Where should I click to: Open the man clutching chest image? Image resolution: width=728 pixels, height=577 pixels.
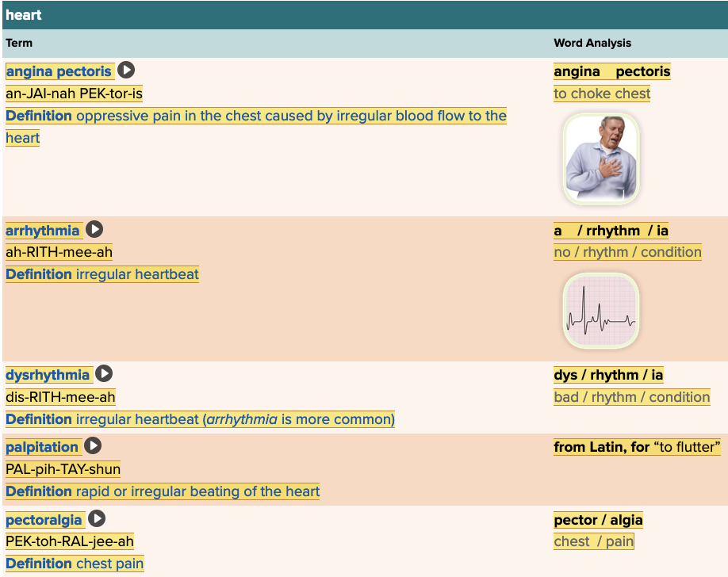coord(600,159)
